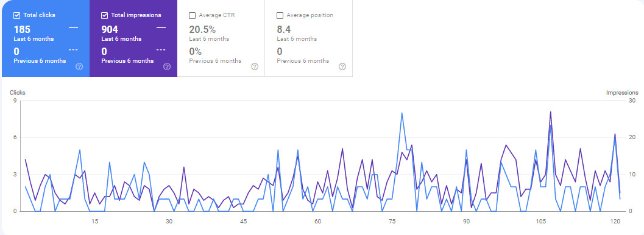This screenshot has height=235, width=644.
Task: Click the 904 total impressions value
Action: [110, 30]
